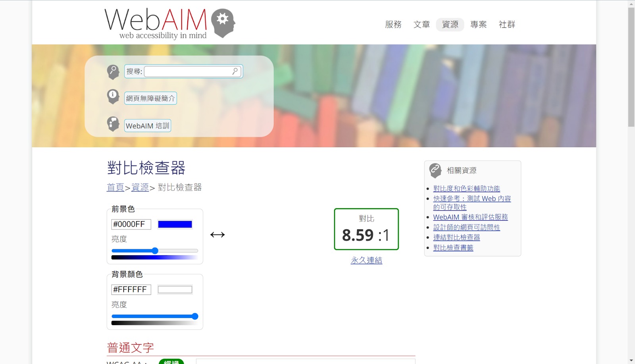Click the WebAIM head-and-gear logo icon

click(x=224, y=21)
